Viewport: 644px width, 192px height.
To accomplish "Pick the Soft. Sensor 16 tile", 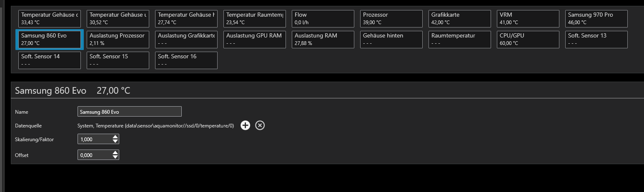I will click(x=186, y=60).
